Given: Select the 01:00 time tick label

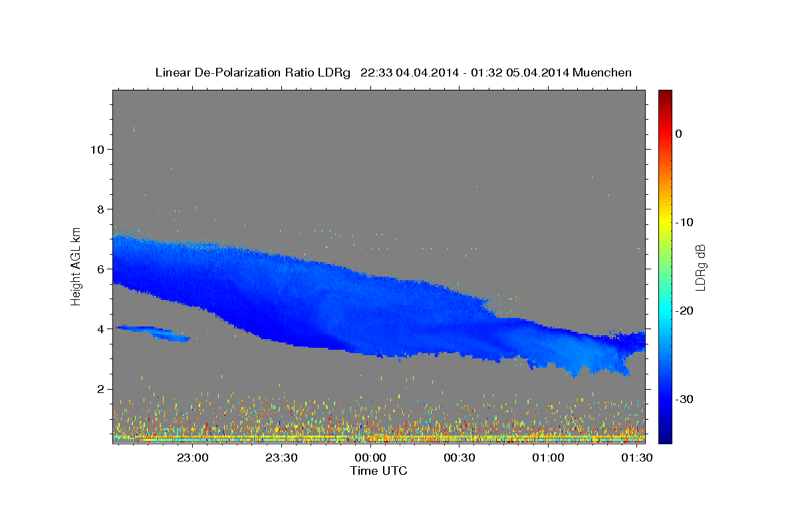Looking at the screenshot, I should [x=548, y=458].
